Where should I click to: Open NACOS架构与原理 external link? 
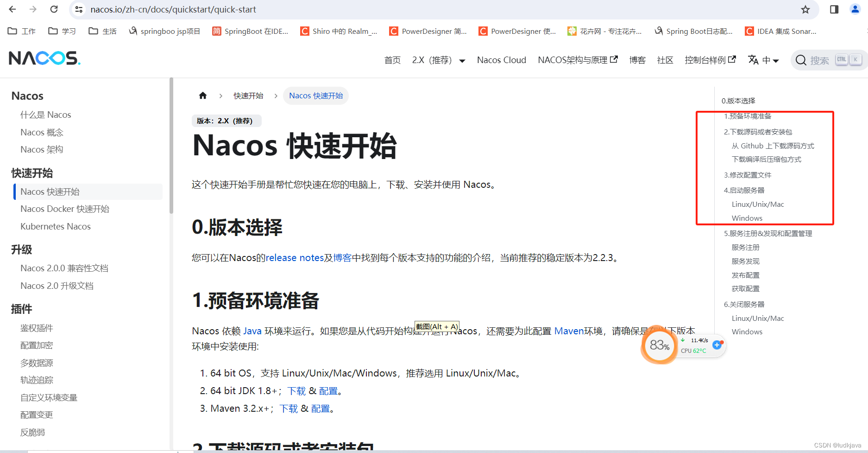[578, 60]
